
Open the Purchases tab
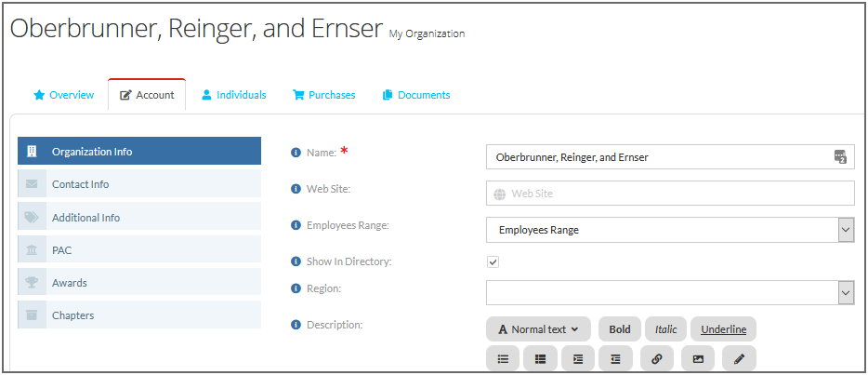323,95
